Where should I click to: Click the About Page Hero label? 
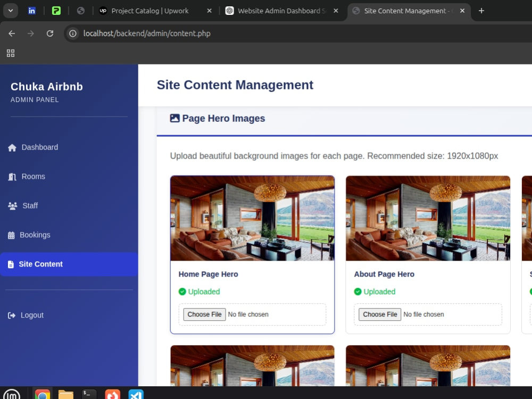(x=384, y=274)
